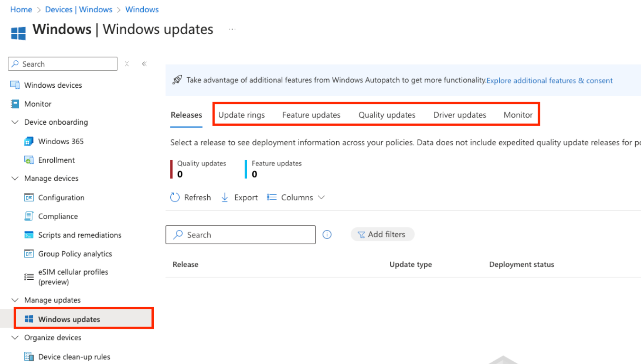Switch to the Update rings tab
Viewport: 641px width, 364px height.
coord(242,115)
